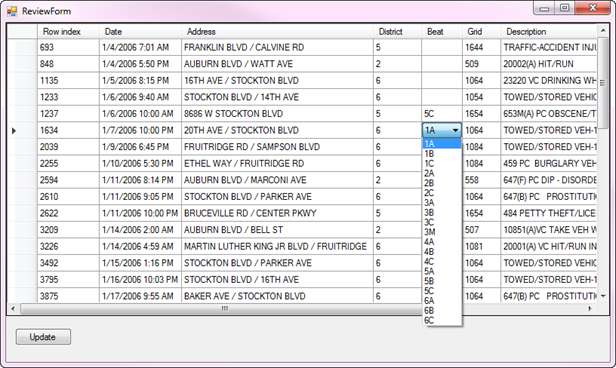
Task: Pick 2B in the dropdown list
Action: coord(442,183)
